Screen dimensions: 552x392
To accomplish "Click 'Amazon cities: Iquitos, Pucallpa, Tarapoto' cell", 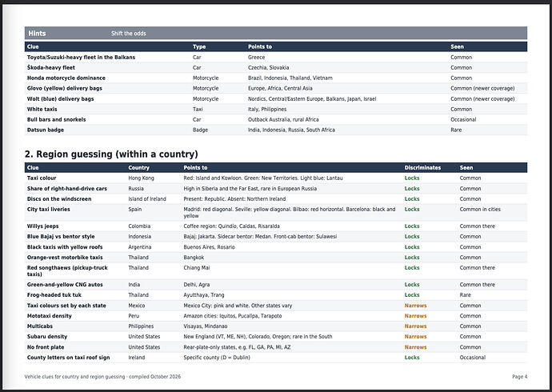I will (233, 316).
